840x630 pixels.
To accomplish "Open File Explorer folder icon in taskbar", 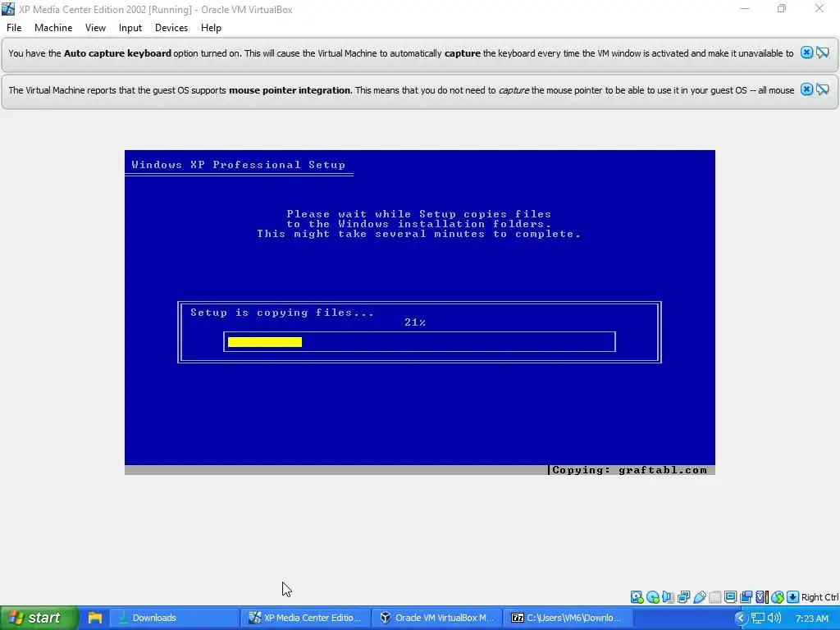I will pyautogui.click(x=95, y=618).
